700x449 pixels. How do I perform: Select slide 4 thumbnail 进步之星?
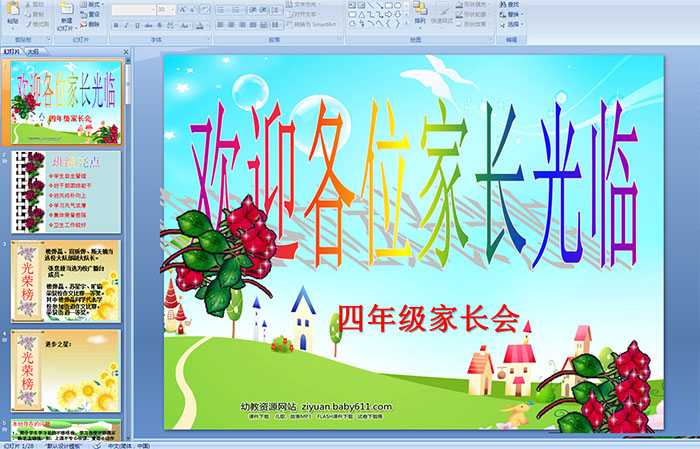(66, 371)
